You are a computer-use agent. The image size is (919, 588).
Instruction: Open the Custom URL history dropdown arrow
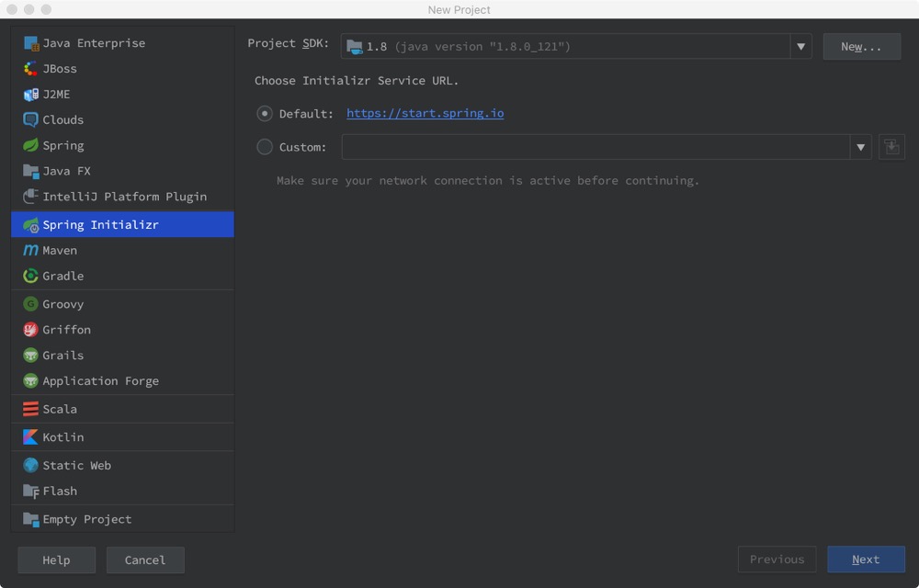[x=860, y=147]
